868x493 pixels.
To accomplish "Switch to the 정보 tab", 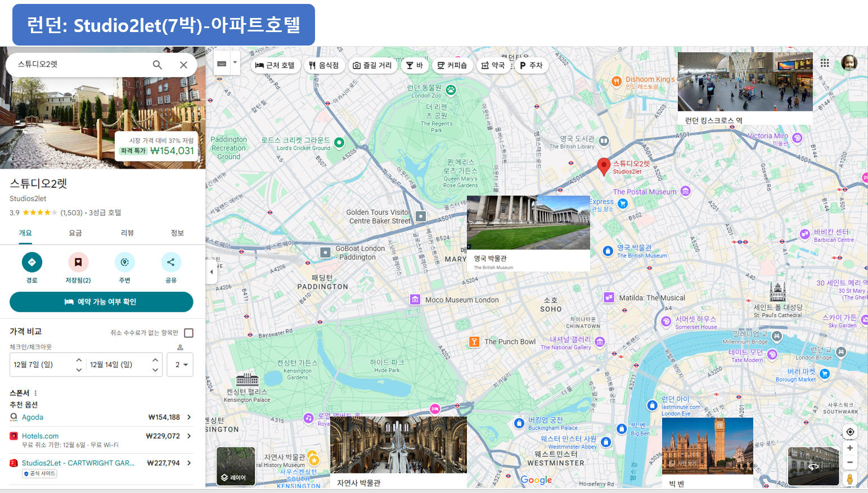I will 178,233.
